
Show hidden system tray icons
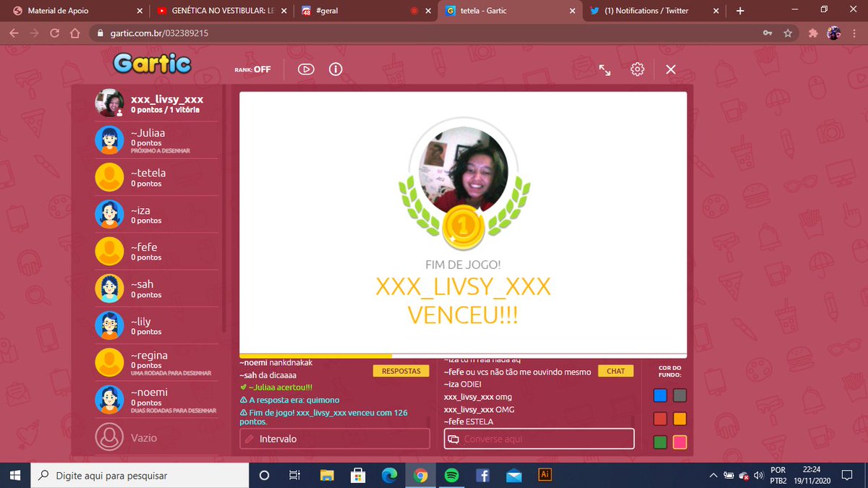(x=713, y=476)
